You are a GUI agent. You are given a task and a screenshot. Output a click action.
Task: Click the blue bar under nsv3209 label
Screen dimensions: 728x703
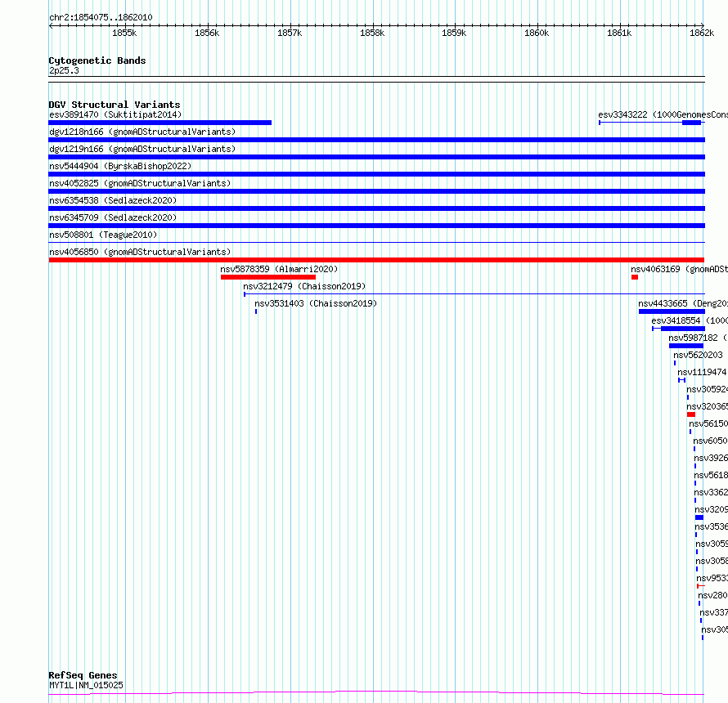(x=699, y=517)
